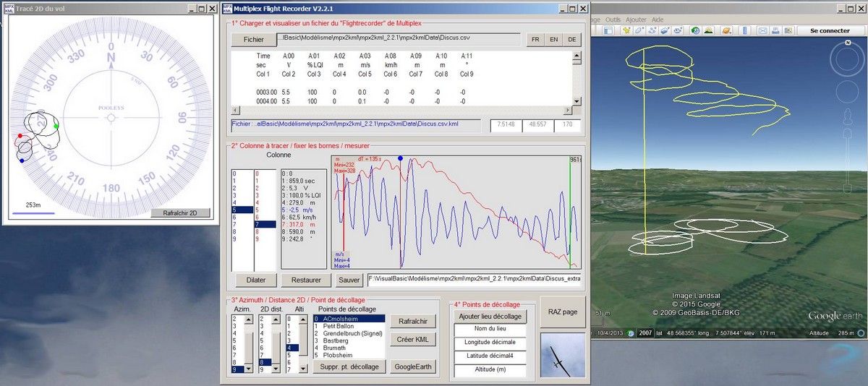Click down arrow of Azim. list scrollbar
This screenshot has height=386, width=868.
(248, 369)
